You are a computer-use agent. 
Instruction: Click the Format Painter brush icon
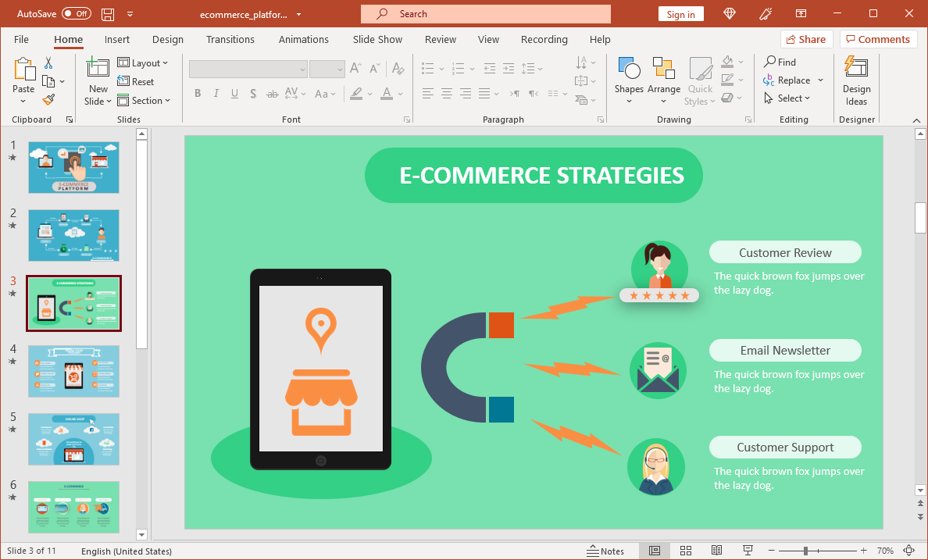(48, 100)
